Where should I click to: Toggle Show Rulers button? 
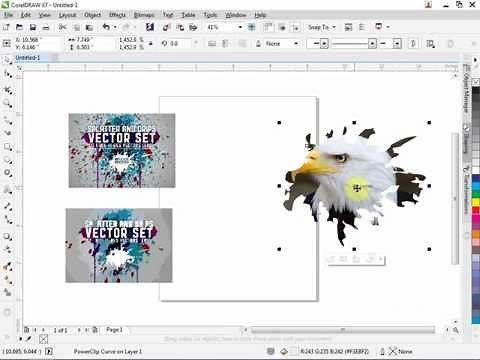point(268,27)
